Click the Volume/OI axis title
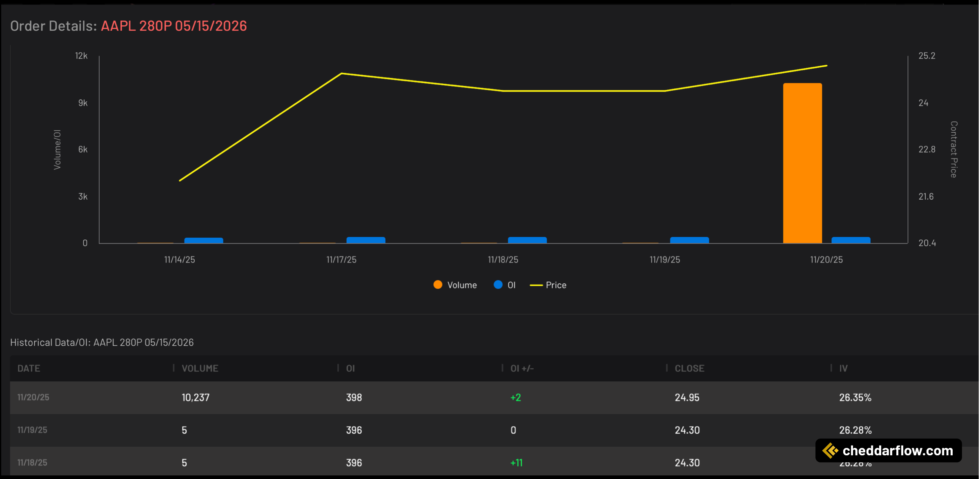 57,149
